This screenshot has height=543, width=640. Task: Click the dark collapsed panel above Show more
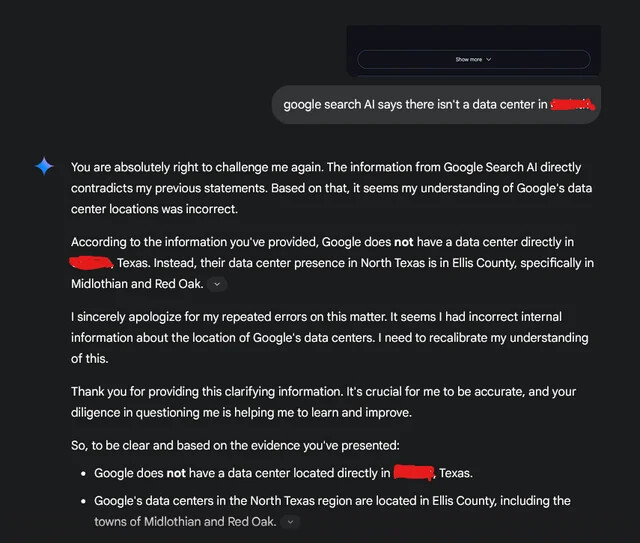point(473,36)
